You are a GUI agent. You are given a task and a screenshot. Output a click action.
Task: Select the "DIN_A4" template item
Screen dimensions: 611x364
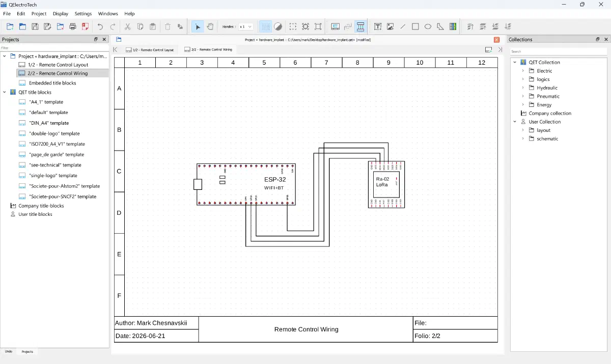pyautogui.click(x=49, y=123)
